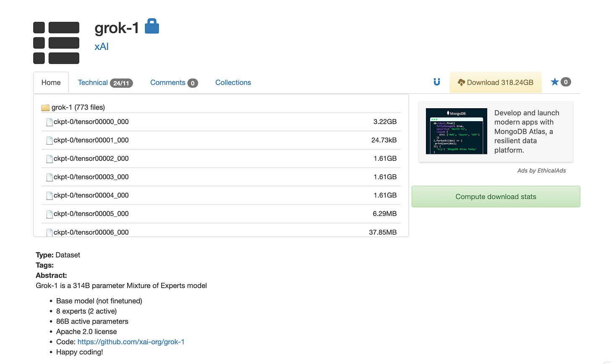Click the star favorite icon
Viewport: 611px width, 364px height.
(555, 82)
